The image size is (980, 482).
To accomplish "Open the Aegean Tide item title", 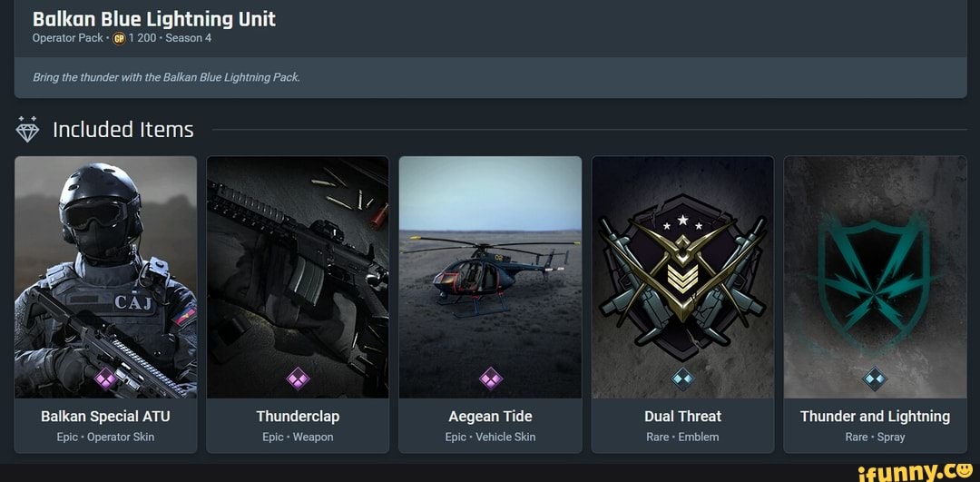I will coord(490,417).
